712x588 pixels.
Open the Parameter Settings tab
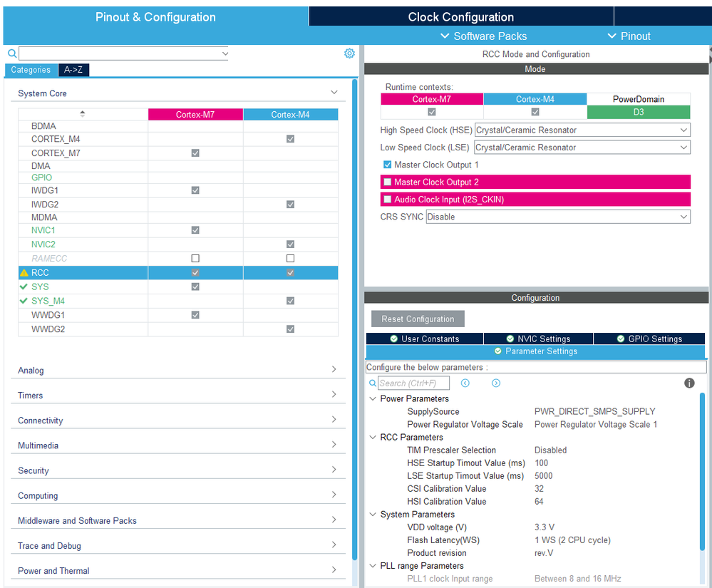535,351
